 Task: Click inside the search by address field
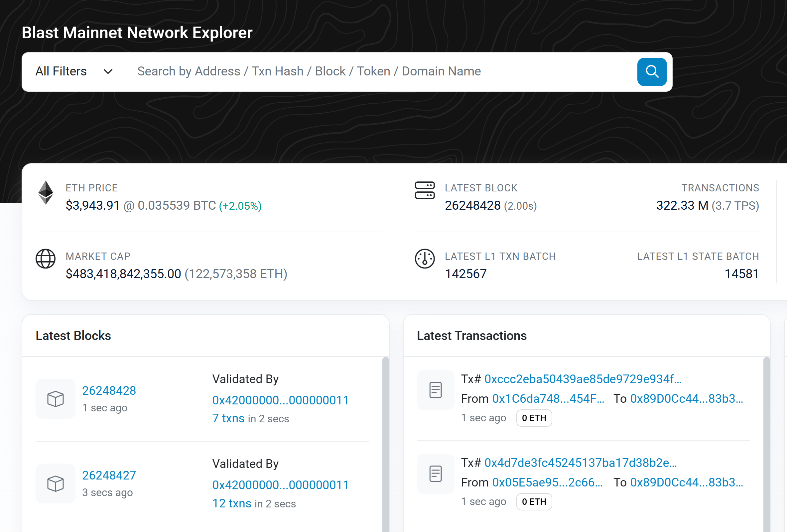[305, 71]
